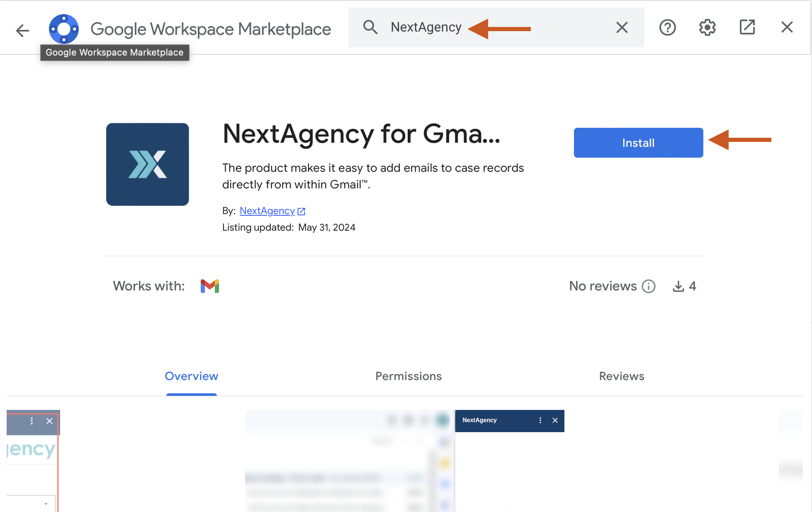Viewport: 812px width, 512px height.
Task: Click the NextAgency for Gma... app title
Action: (362, 134)
